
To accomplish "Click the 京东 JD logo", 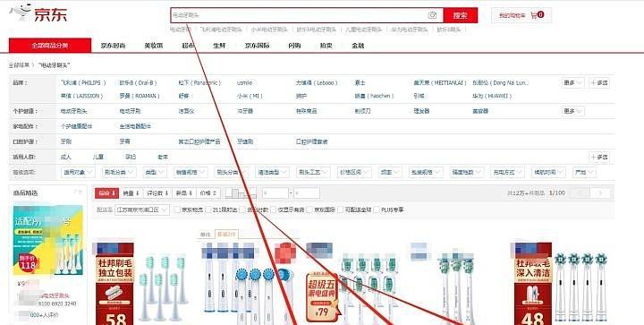I will click(38, 14).
